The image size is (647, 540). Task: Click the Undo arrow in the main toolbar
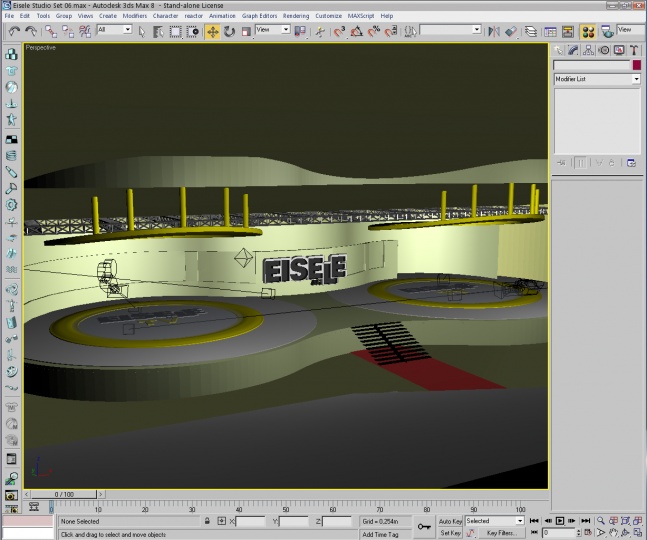coord(14,31)
